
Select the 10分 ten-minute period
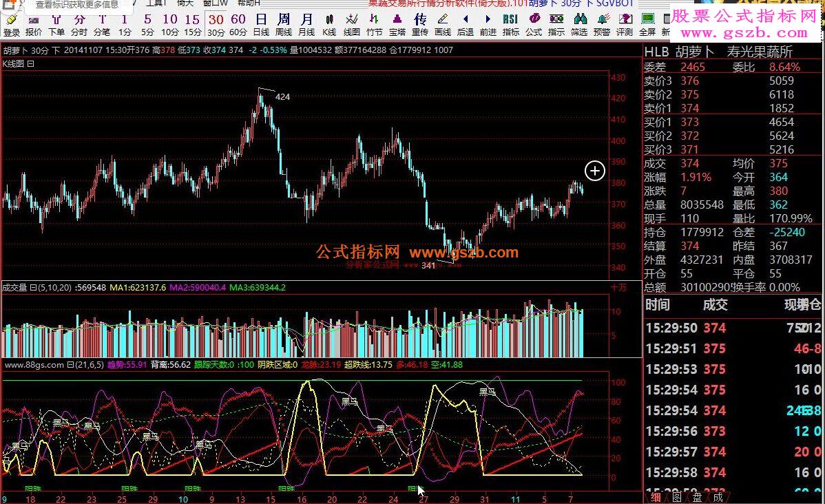tap(169, 25)
